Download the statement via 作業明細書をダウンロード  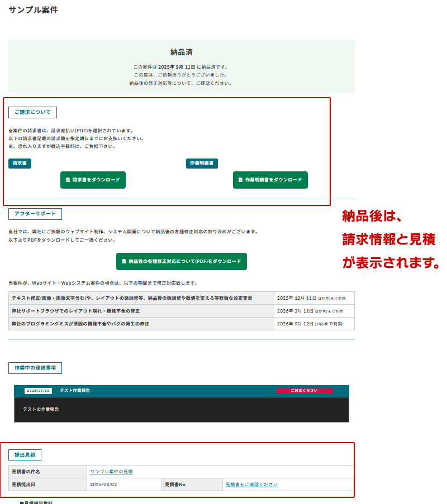tap(270, 180)
